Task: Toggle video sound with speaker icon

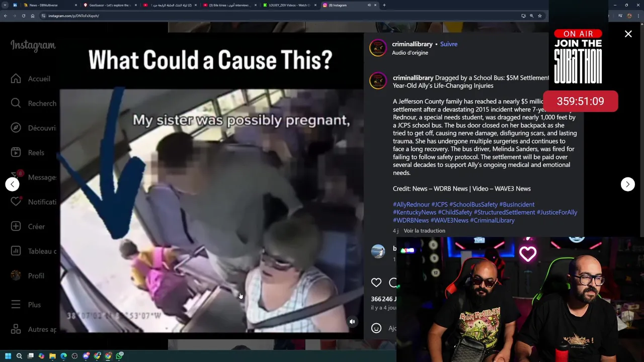Action: (352, 322)
